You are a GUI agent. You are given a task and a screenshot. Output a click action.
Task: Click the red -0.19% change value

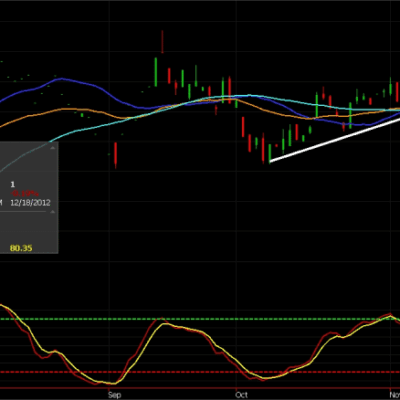click(25, 194)
